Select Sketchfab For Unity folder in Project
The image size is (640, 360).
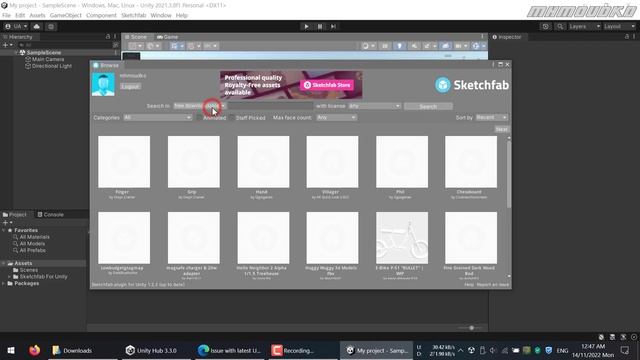point(43,277)
